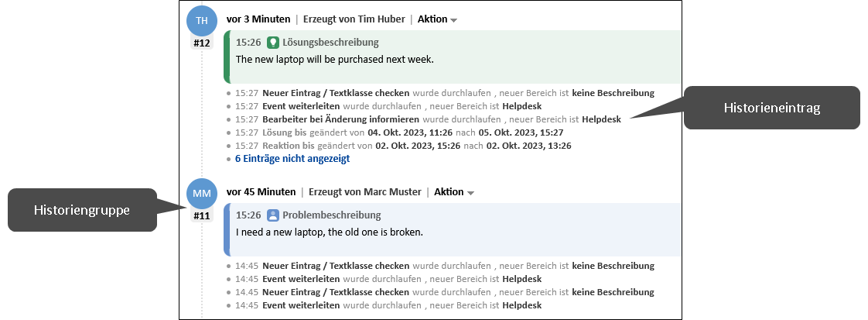Select the #12 history group badge
This screenshot has width=868, height=320.
pyautogui.click(x=202, y=43)
